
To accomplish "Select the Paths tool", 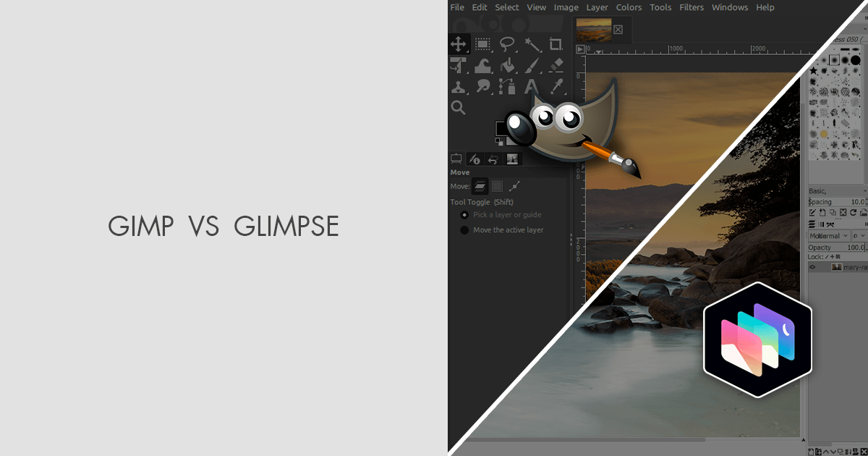I will click(x=507, y=87).
